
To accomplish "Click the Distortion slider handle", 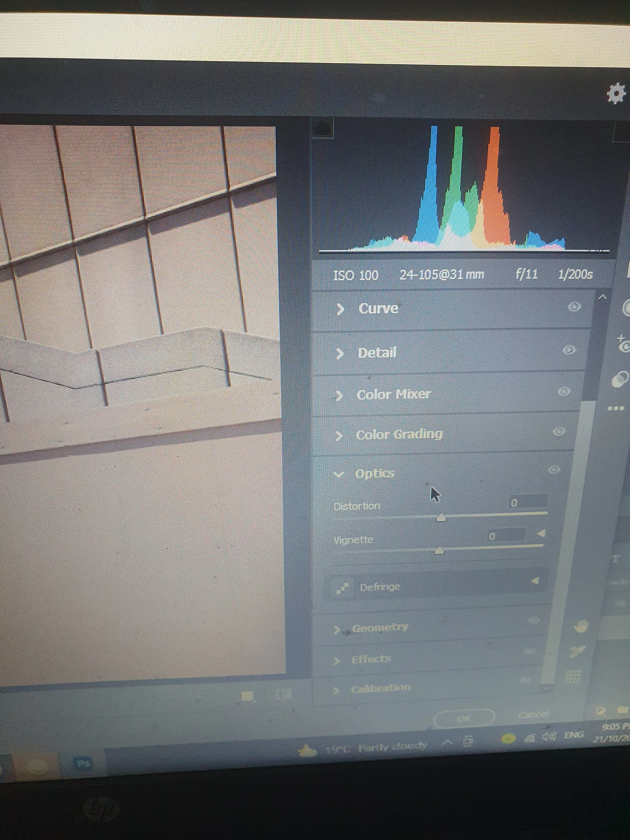I will [x=441, y=517].
